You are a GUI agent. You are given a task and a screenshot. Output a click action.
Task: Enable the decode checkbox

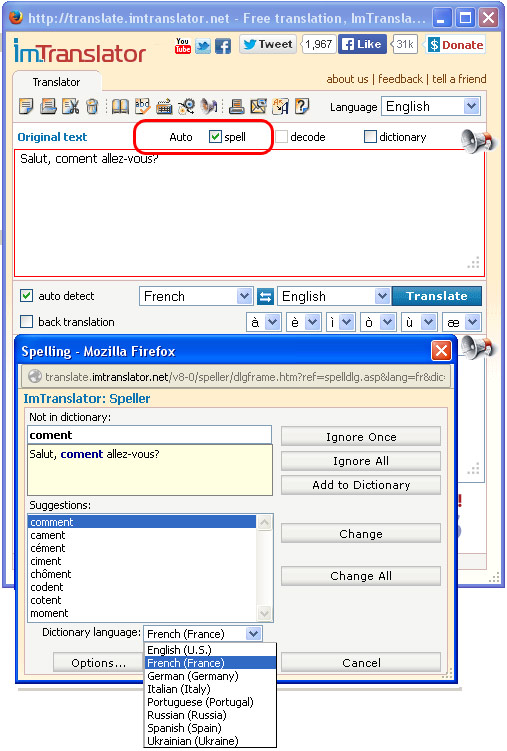(x=282, y=137)
